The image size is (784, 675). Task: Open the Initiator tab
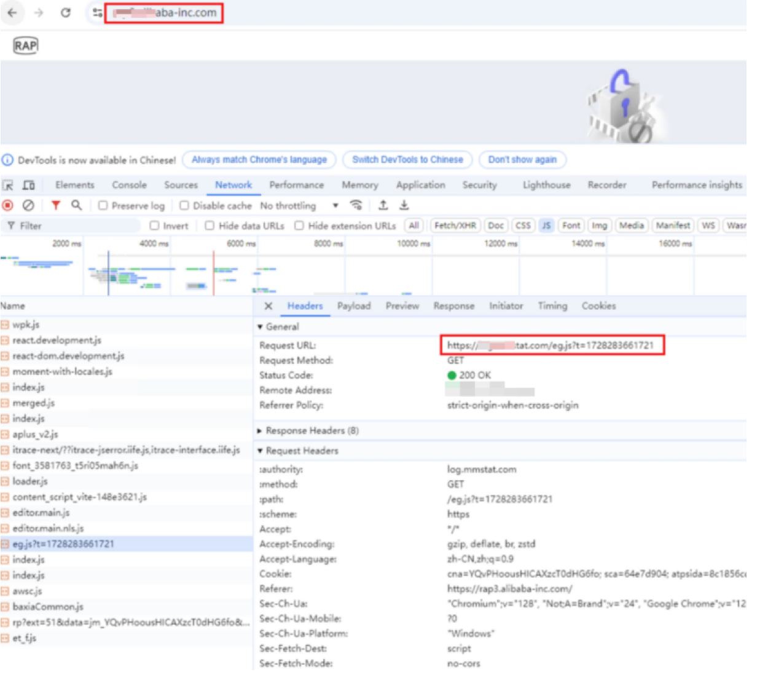tap(506, 306)
